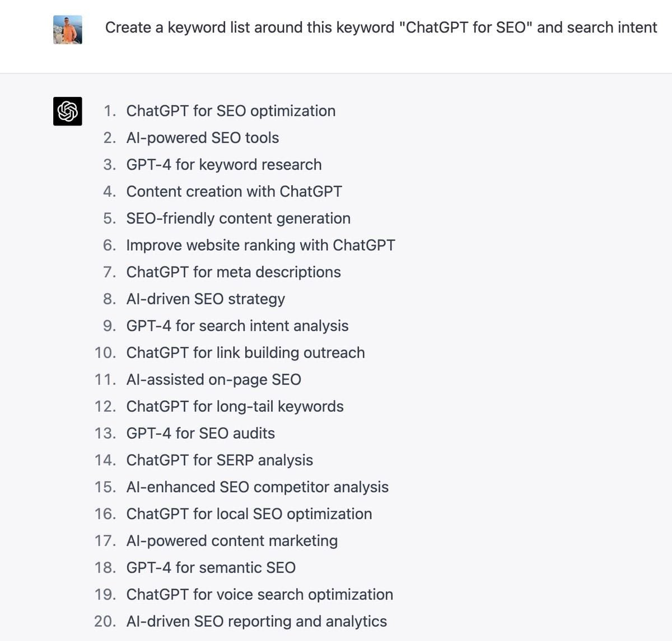Click 'AI-powered SEO tools' list entry

(203, 138)
